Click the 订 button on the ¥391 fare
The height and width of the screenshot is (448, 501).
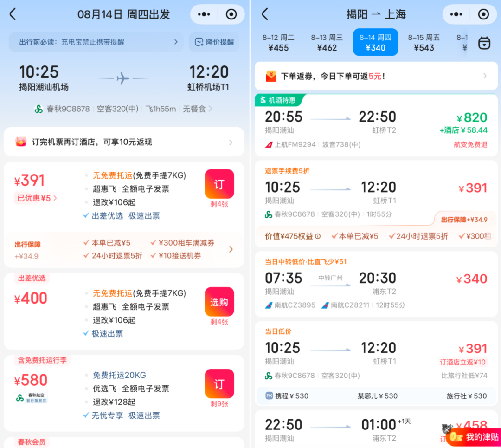(219, 183)
